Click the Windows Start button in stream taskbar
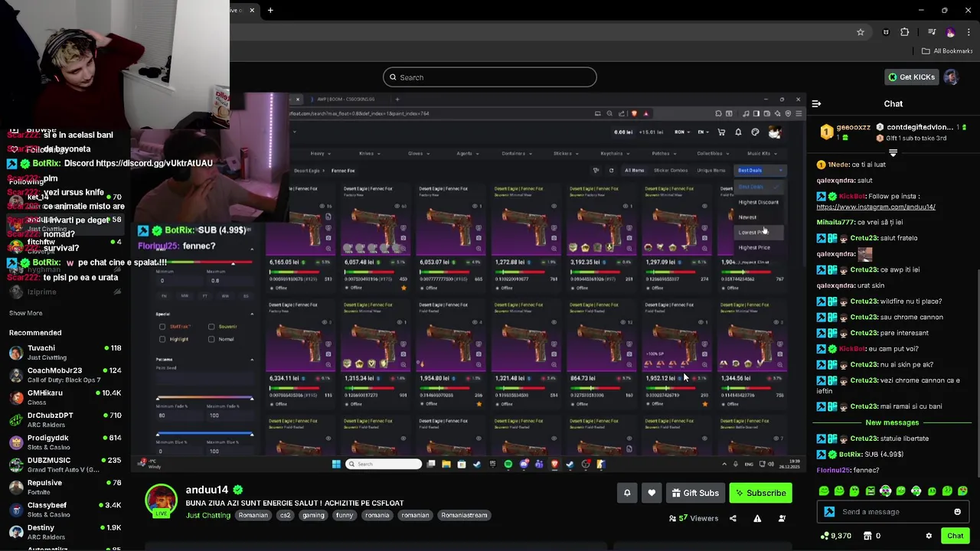Image resolution: width=980 pixels, height=551 pixels. click(x=336, y=464)
